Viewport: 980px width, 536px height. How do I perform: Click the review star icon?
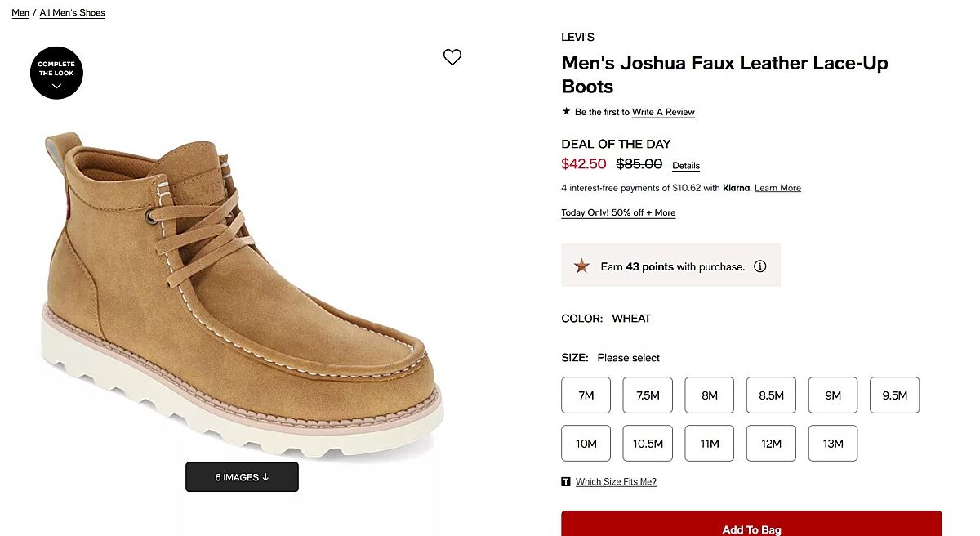point(566,112)
